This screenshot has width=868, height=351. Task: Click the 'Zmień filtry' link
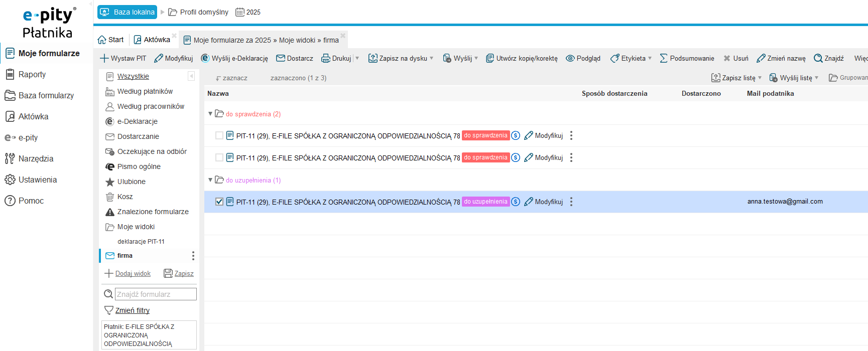[133, 310]
